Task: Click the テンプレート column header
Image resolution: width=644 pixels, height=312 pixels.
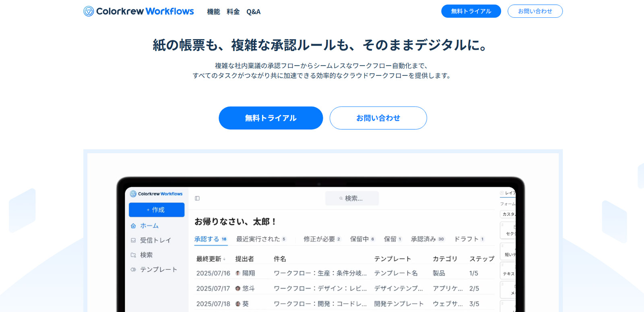Action: pyautogui.click(x=393, y=259)
